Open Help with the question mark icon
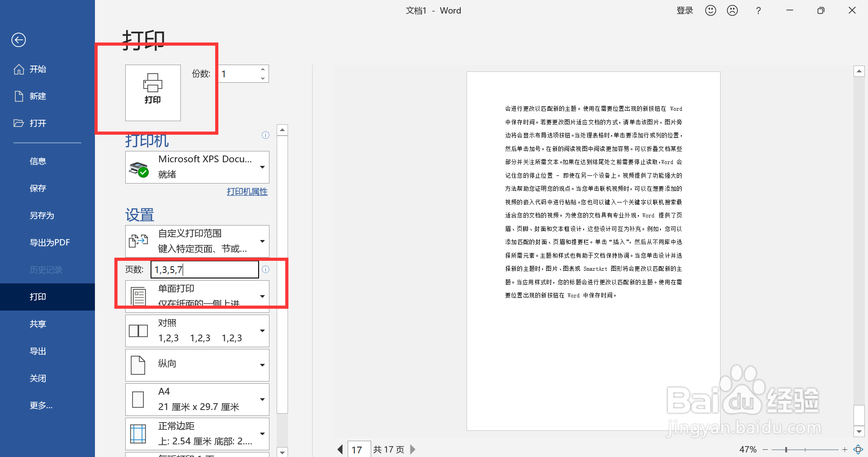 coord(759,10)
